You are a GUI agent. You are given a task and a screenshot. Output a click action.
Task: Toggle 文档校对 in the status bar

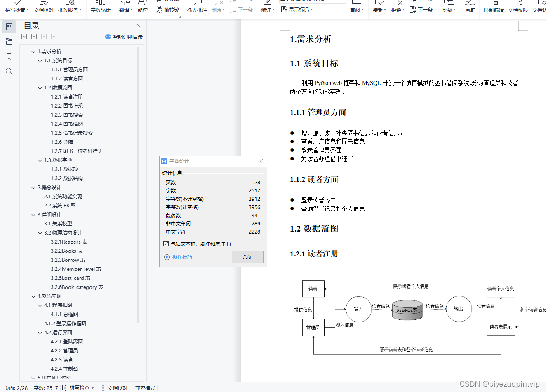[114, 388]
